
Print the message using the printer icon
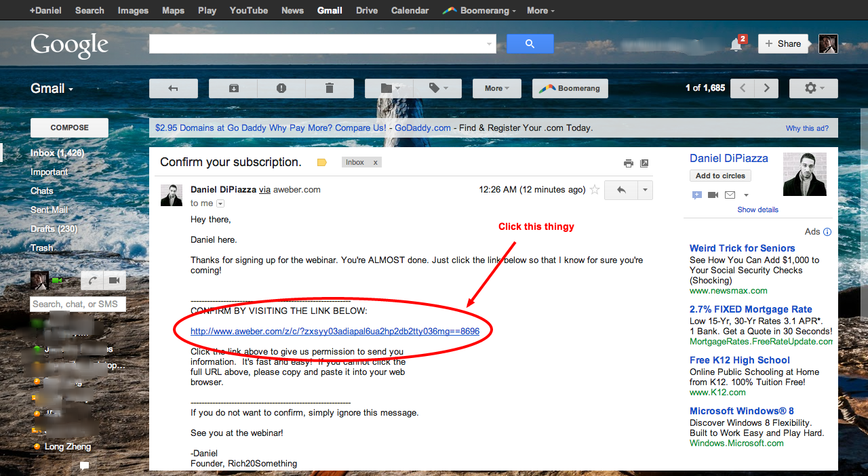629,163
